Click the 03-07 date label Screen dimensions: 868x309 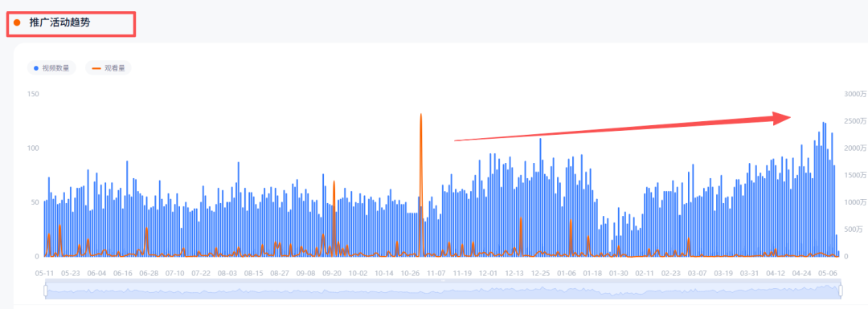(x=697, y=273)
